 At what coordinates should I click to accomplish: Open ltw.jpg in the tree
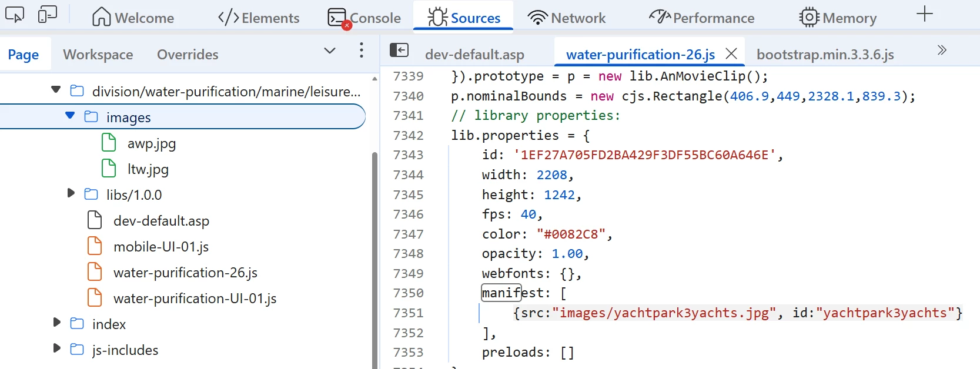pyautogui.click(x=148, y=169)
